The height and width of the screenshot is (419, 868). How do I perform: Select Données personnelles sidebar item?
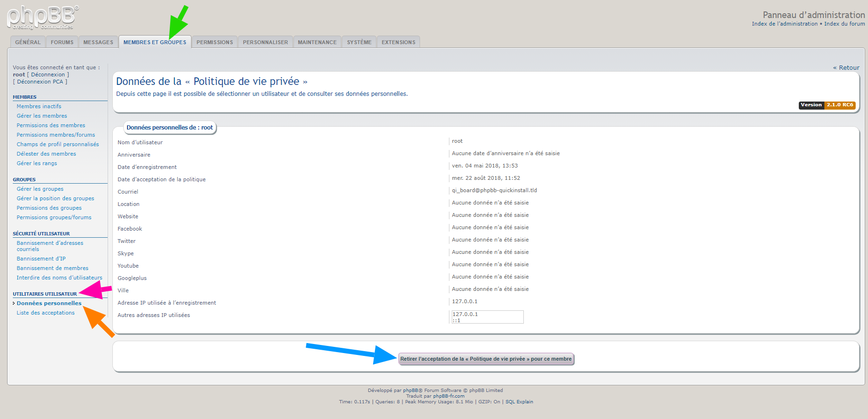(x=49, y=303)
